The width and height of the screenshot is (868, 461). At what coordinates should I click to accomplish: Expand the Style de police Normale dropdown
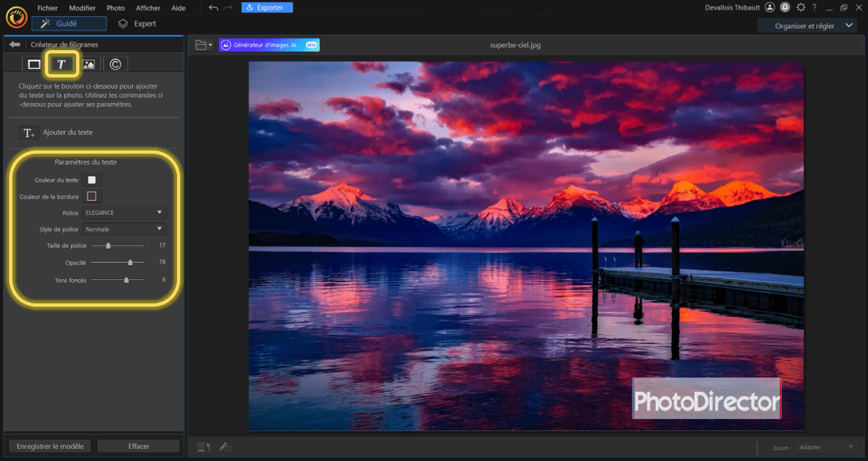[124, 229]
